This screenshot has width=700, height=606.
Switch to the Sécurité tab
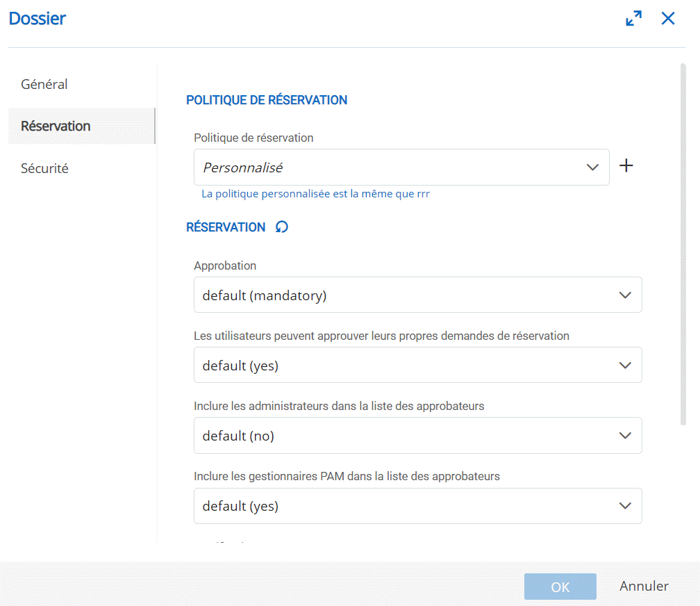click(44, 168)
